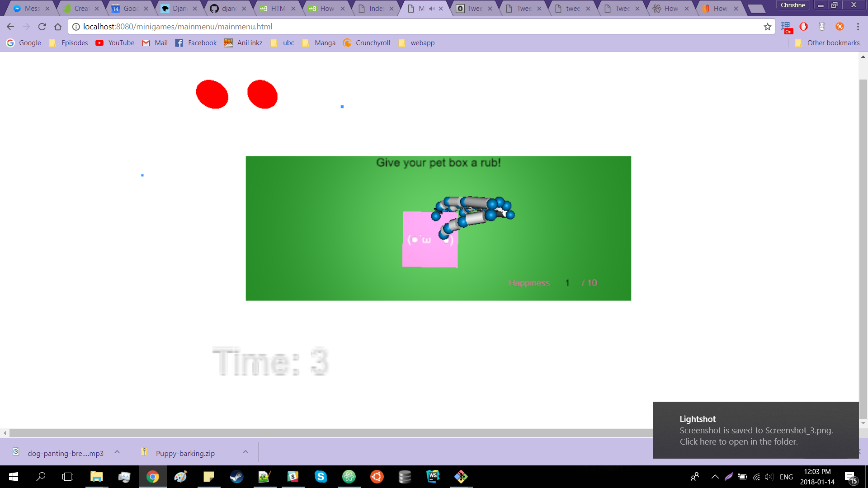
Task: Click the Chrome reload page icon
Action: tap(42, 27)
